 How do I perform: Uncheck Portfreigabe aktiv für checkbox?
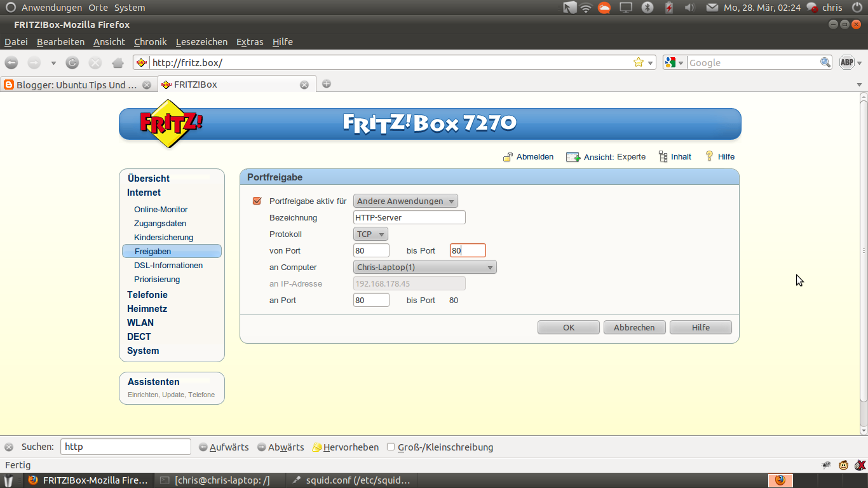pos(257,201)
